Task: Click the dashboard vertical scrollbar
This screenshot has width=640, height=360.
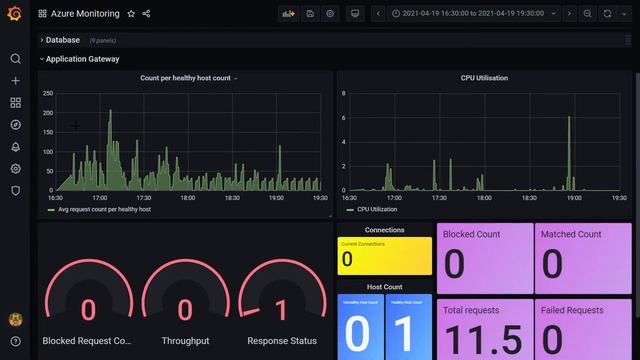Action: 638,195
